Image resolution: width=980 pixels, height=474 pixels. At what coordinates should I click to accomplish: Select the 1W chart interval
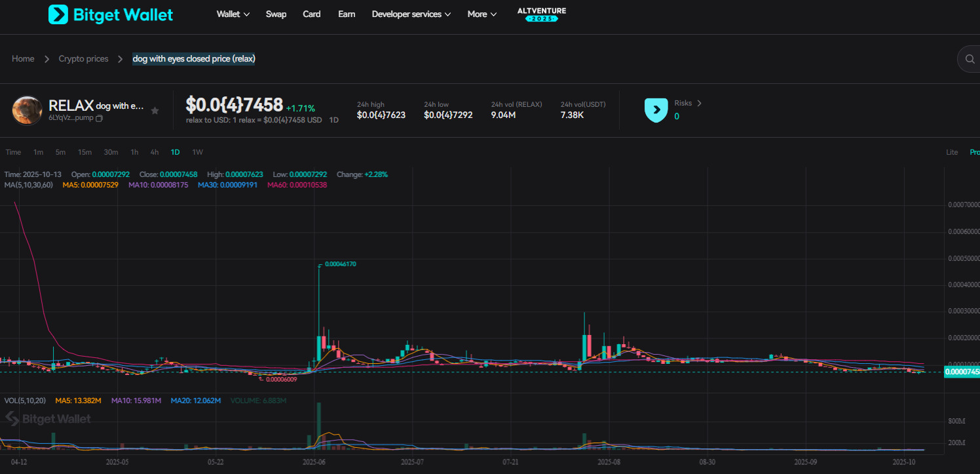pos(197,152)
